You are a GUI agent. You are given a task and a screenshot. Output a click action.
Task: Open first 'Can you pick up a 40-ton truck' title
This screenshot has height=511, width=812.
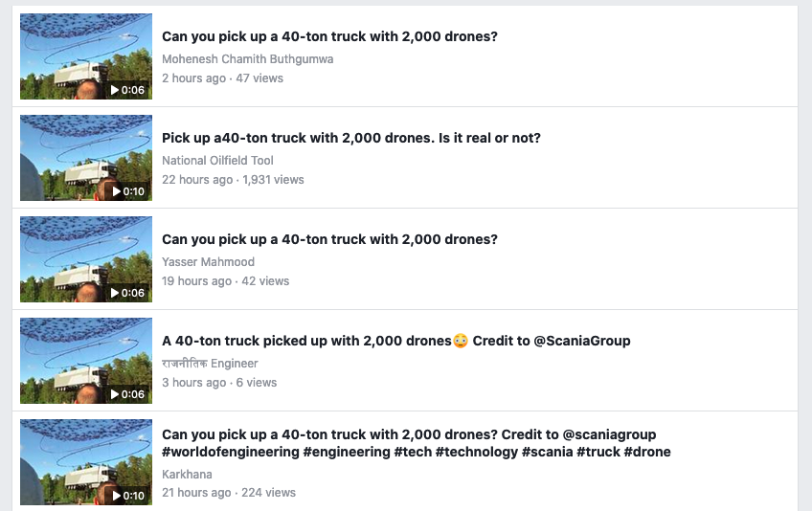tap(329, 36)
